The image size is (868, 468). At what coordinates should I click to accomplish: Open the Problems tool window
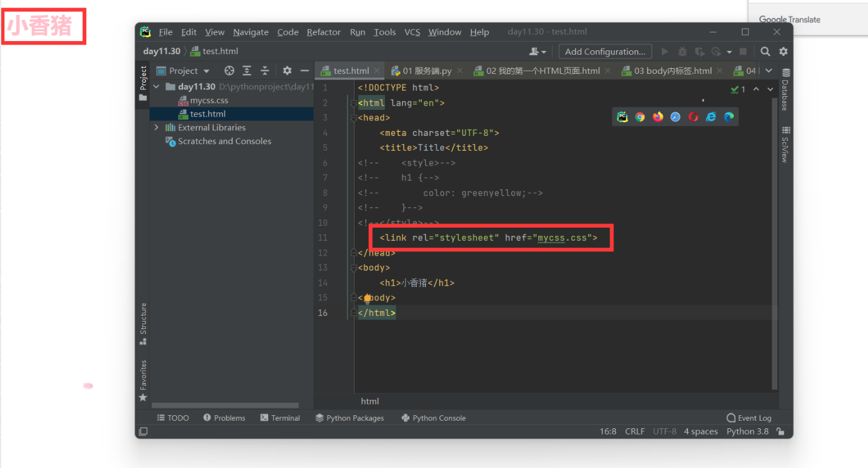click(x=224, y=418)
